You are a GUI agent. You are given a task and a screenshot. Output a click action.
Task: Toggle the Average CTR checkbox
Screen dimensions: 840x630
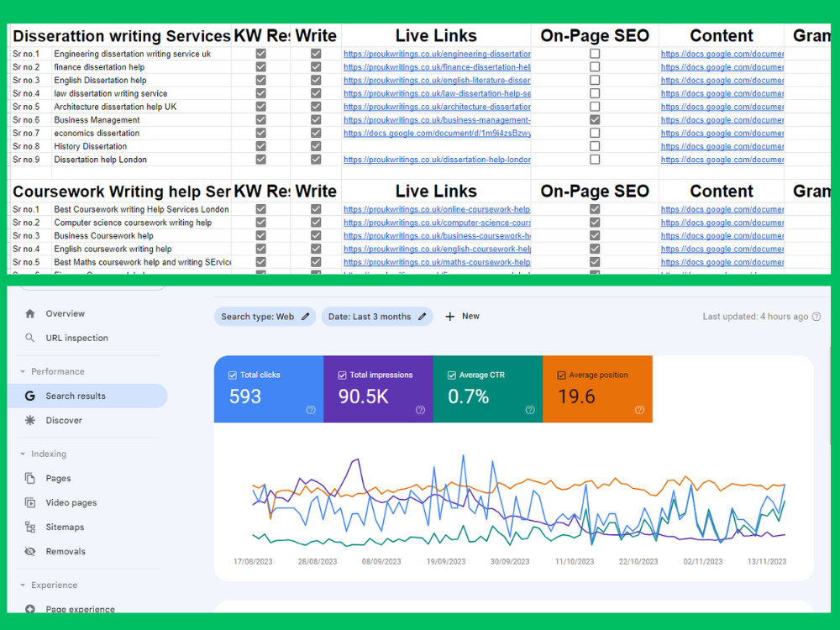click(452, 375)
